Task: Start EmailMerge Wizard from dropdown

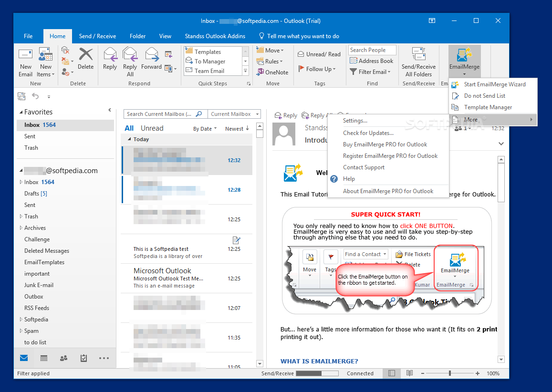Action: pyautogui.click(x=494, y=84)
